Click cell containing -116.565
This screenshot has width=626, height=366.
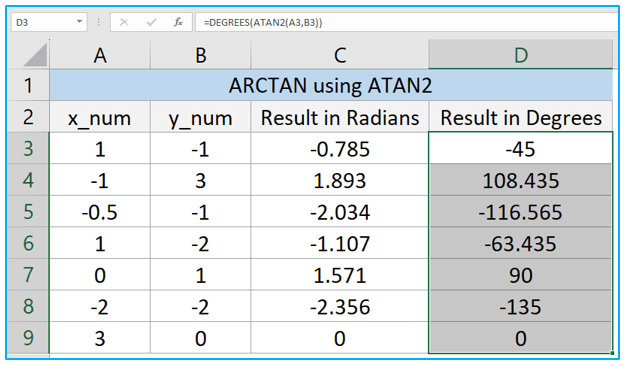click(521, 212)
